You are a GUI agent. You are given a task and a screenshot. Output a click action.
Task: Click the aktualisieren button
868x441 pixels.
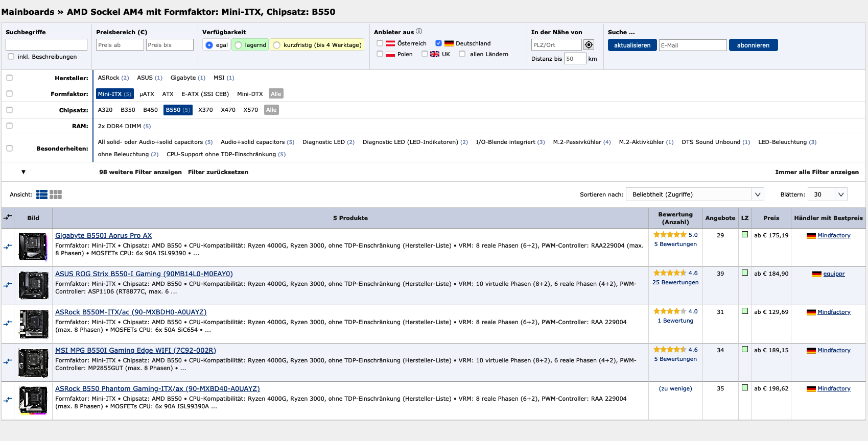(632, 45)
